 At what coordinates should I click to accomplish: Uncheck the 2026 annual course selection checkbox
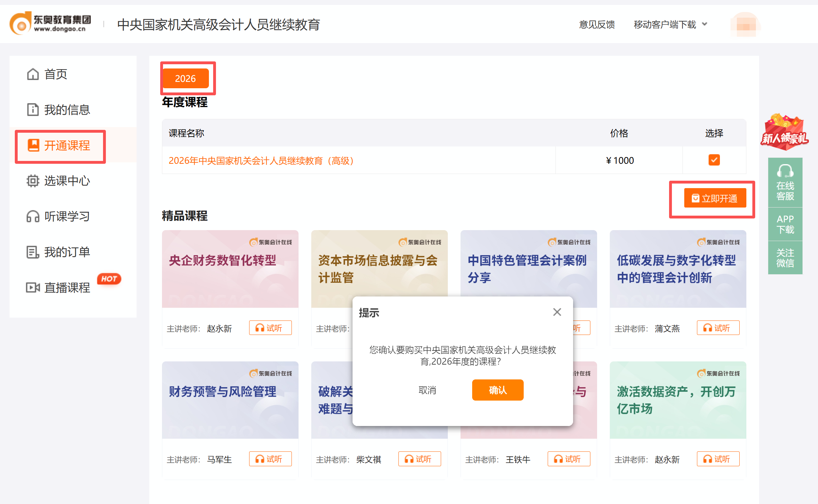click(714, 160)
